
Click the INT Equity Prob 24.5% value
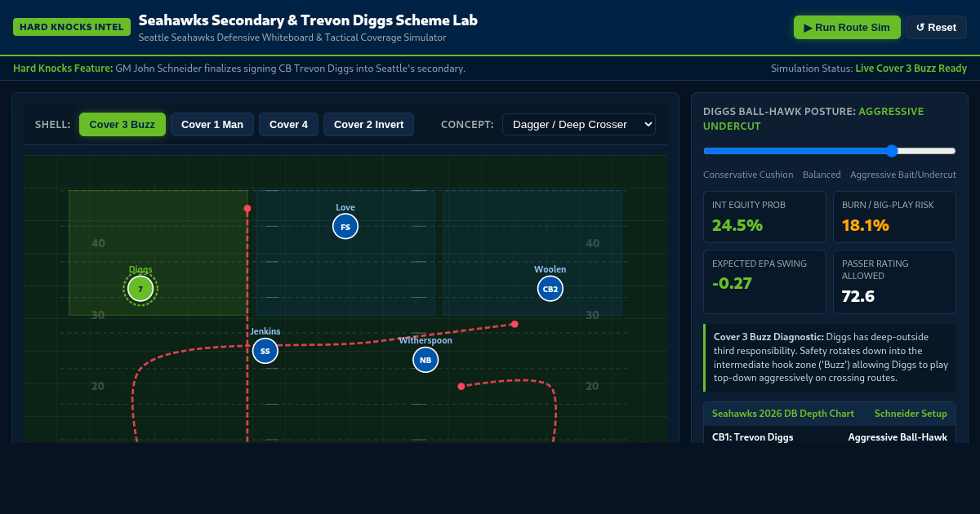(737, 225)
